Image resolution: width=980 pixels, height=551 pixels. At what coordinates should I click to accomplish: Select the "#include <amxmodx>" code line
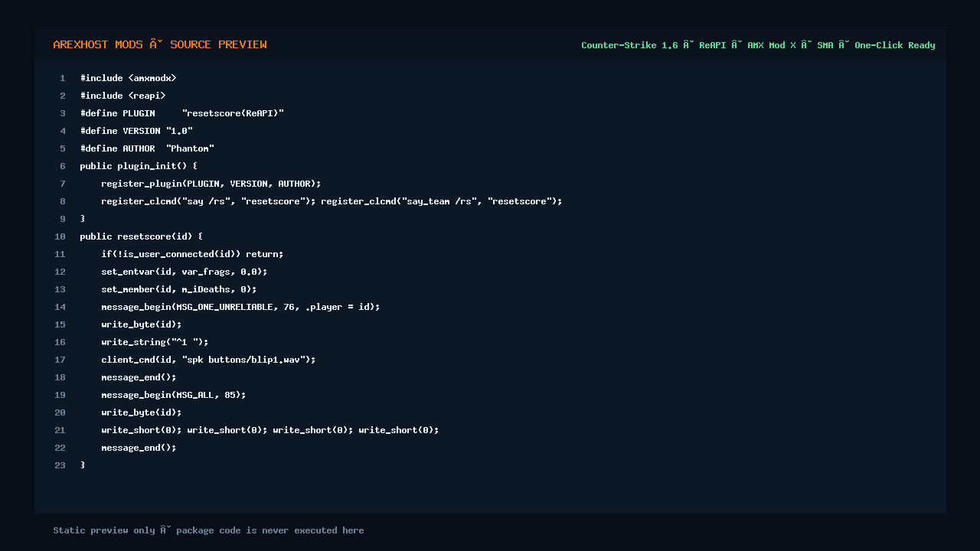129,78
